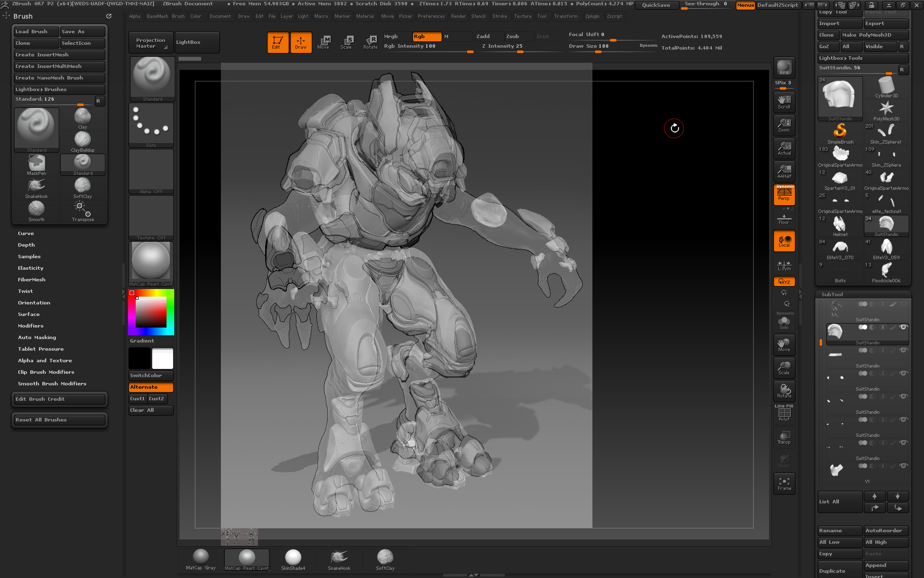Open the Alpha menu
The height and width of the screenshot is (578, 924).
point(135,16)
